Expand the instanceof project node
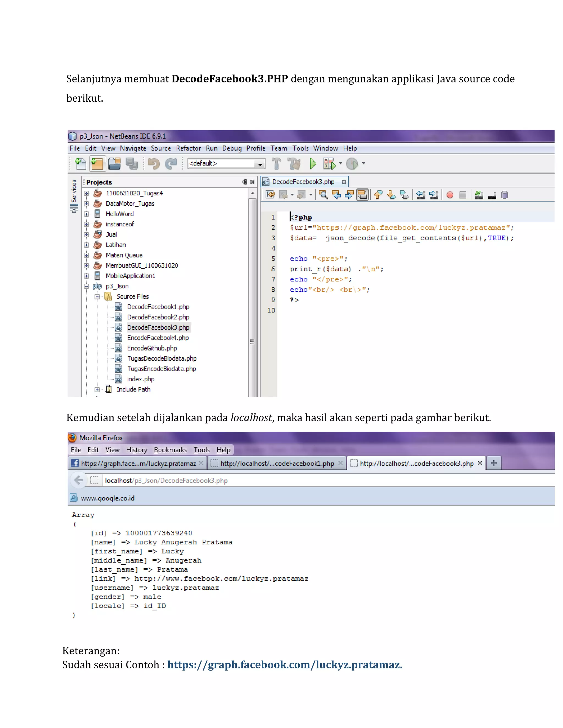 [x=86, y=224]
